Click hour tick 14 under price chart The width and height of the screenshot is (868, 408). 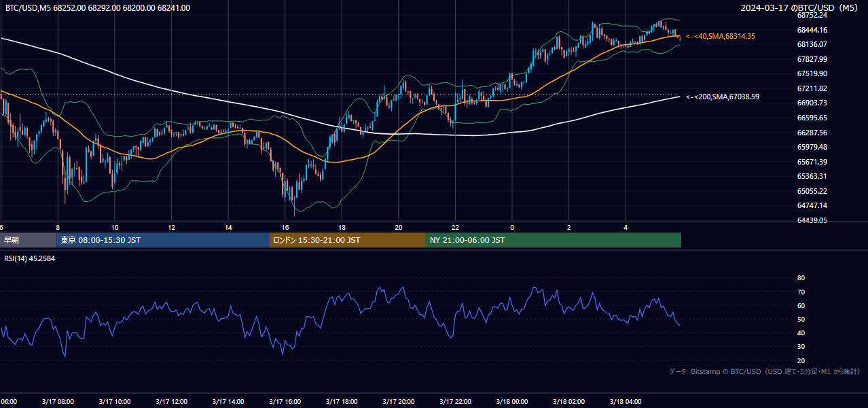[x=228, y=228]
